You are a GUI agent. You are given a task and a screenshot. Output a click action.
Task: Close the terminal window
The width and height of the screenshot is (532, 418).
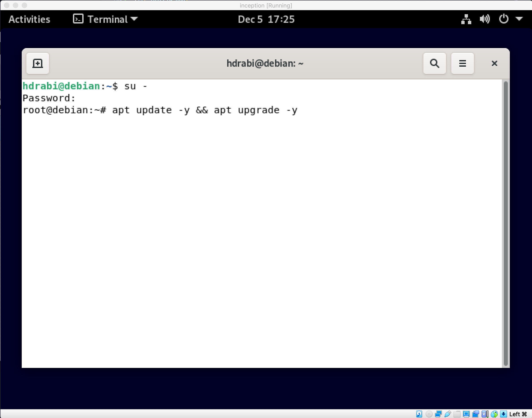coord(494,63)
